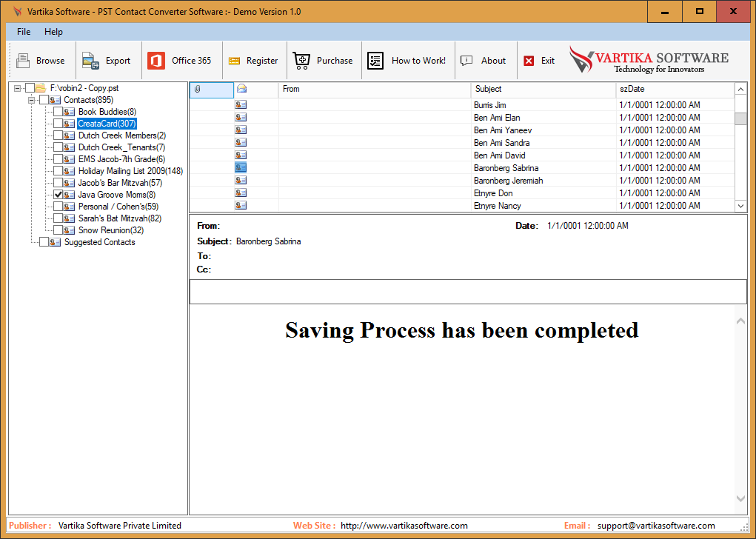756x539 pixels.
Task: Click the Suggested Contacts folder icon
Action: pyautogui.click(x=55, y=242)
